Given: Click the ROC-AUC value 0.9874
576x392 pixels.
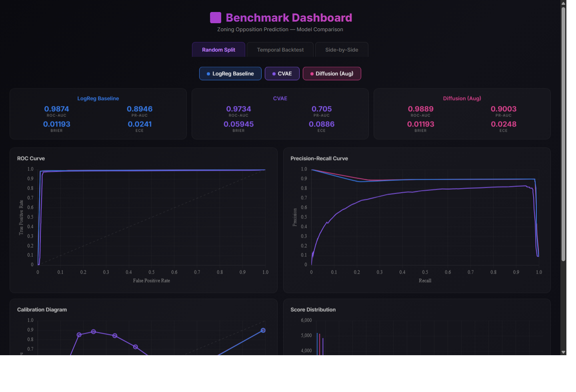Looking at the screenshot, I should (x=56, y=108).
